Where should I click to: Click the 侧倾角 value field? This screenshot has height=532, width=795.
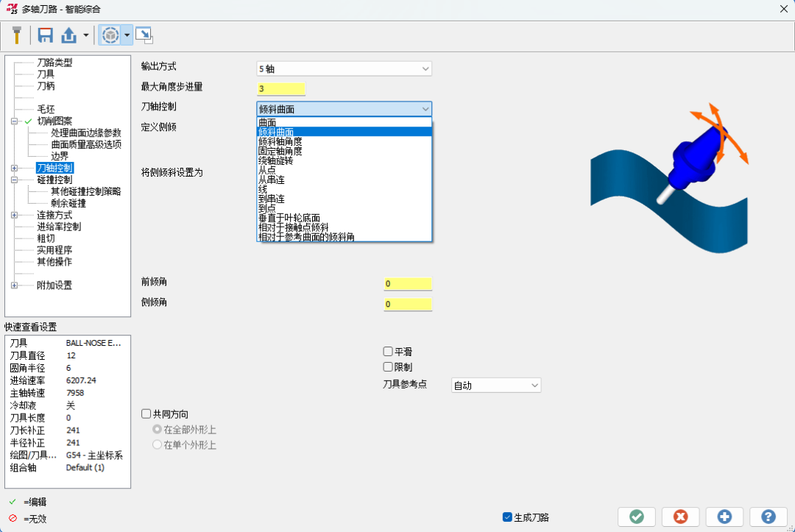(408, 304)
